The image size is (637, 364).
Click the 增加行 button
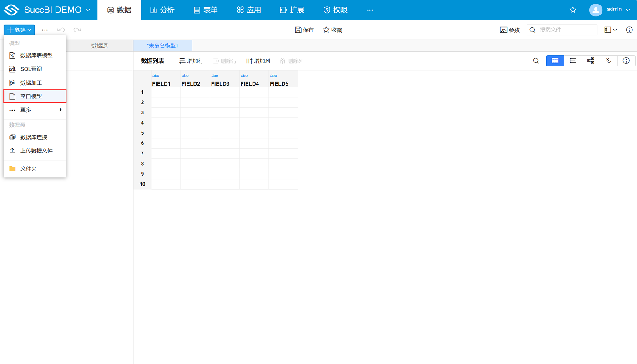pyautogui.click(x=191, y=61)
